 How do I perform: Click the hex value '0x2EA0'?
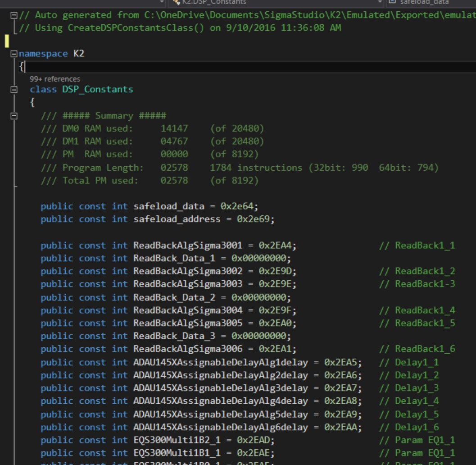pyautogui.click(x=275, y=323)
